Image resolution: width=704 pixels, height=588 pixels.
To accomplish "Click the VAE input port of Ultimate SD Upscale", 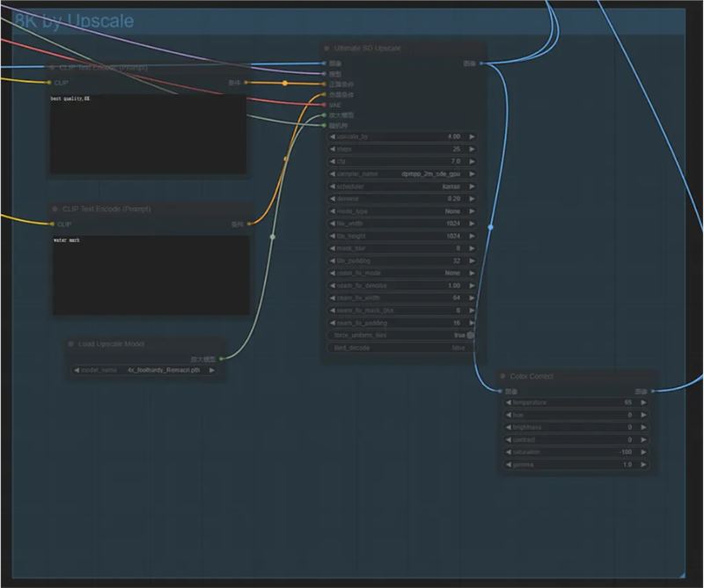I will tap(324, 105).
